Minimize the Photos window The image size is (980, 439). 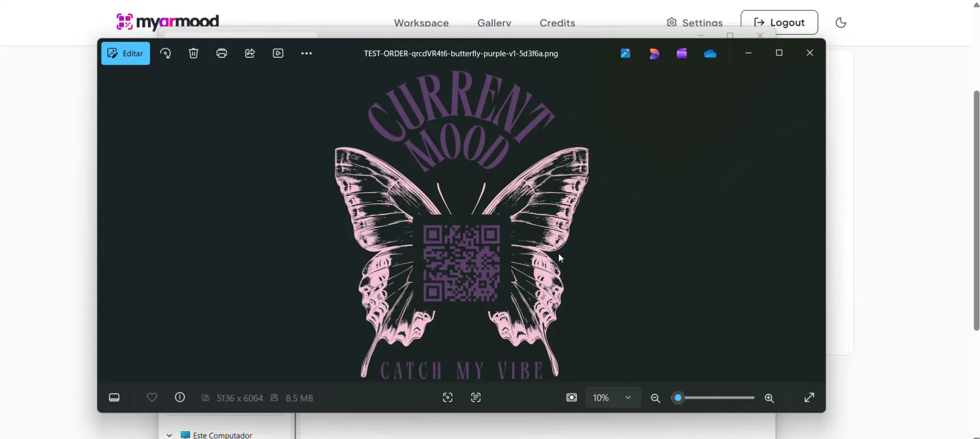(x=749, y=53)
